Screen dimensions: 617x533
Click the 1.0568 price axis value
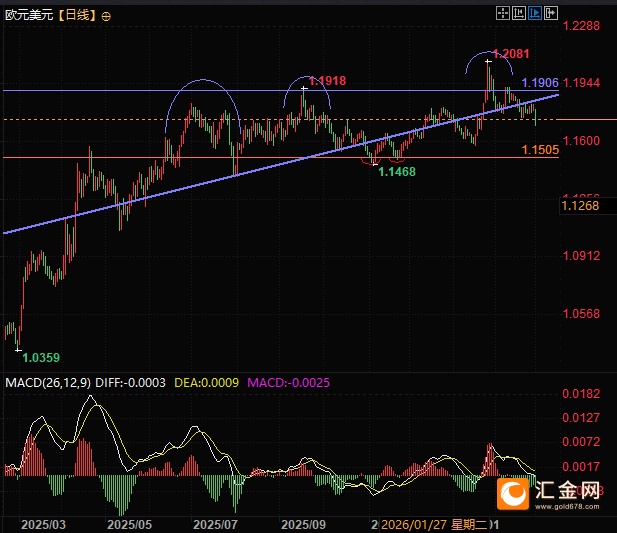pos(582,314)
